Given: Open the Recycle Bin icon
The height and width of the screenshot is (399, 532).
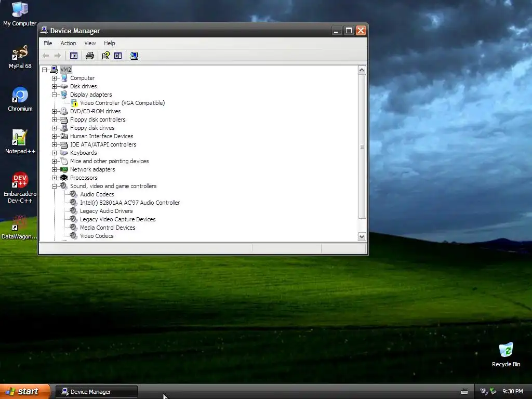Looking at the screenshot, I should [506, 354].
